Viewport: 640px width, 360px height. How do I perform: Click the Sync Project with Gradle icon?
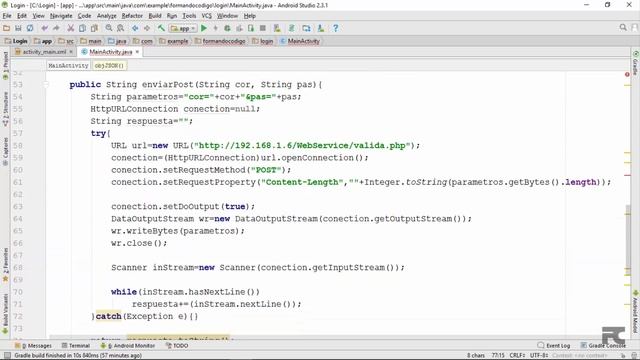tap(292, 28)
